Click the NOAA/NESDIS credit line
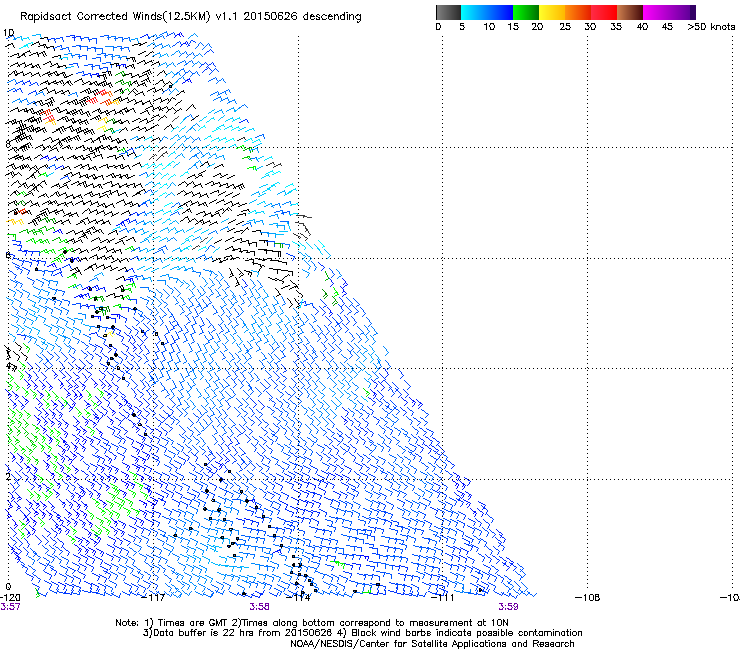This screenshot has width=740, height=650. pyautogui.click(x=432, y=644)
